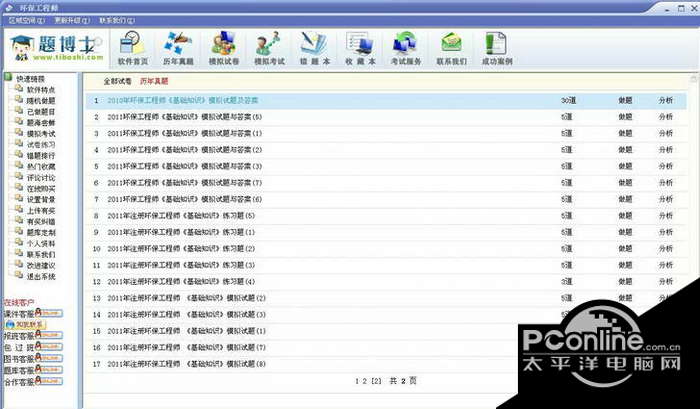Select 有奖纠错 in the sidebar
The width and height of the screenshot is (700, 409).
coord(41,221)
